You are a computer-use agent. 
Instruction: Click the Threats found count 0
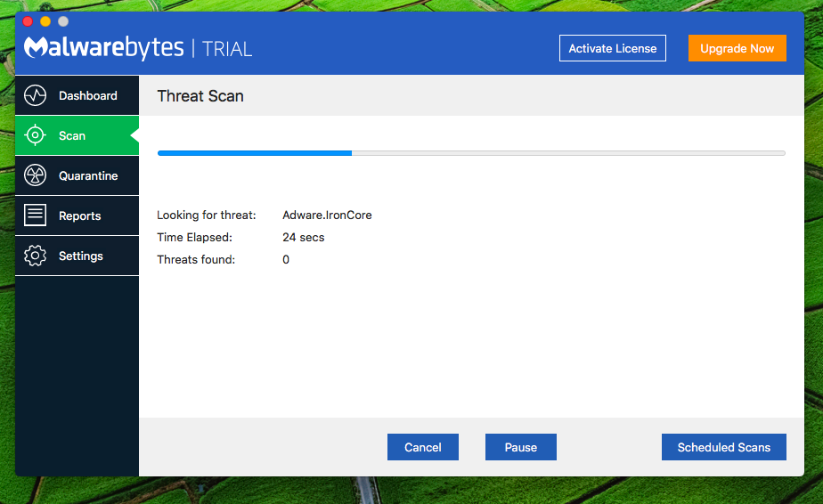(286, 259)
